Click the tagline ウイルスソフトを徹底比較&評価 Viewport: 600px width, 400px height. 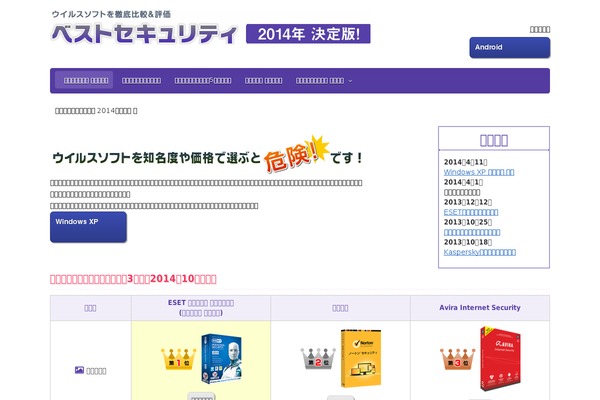(x=111, y=14)
